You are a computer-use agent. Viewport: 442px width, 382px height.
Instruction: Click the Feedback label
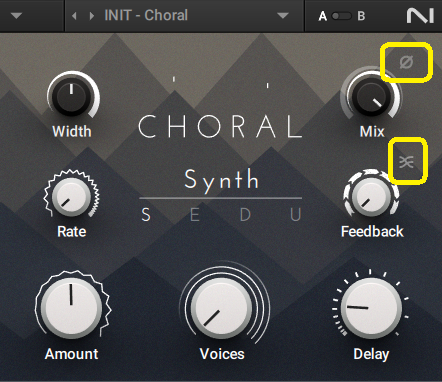point(372,231)
